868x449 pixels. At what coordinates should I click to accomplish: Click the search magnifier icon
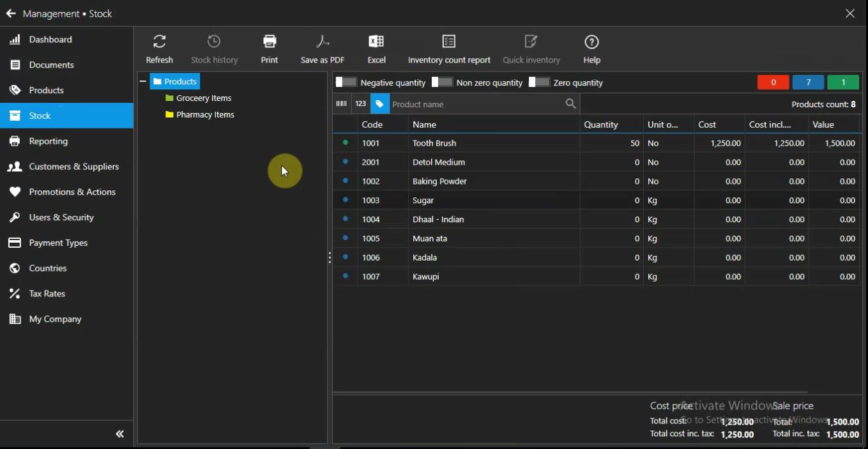click(571, 103)
